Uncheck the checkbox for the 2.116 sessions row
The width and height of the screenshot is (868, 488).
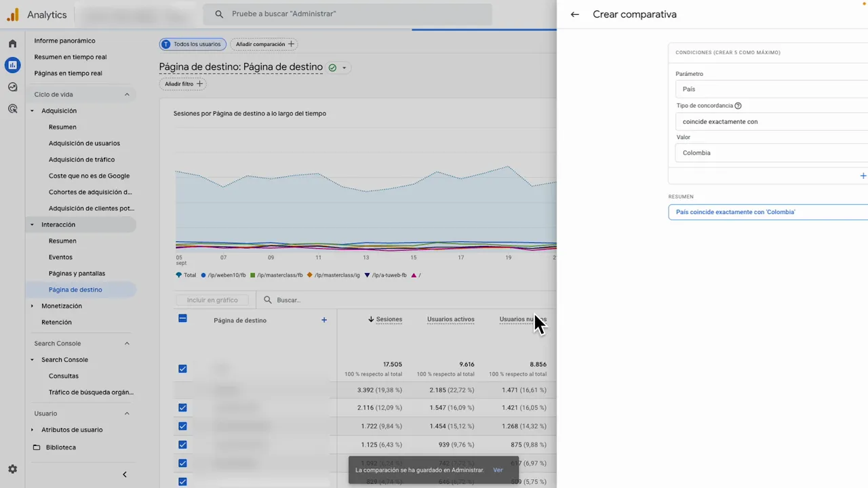pyautogui.click(x=182, y=408)
